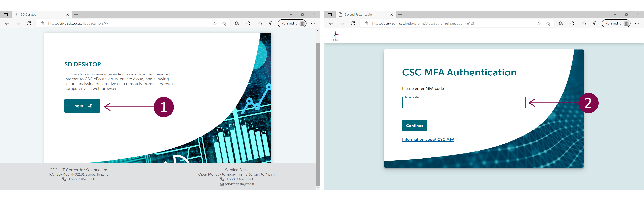Click the servicedesk@csc.fi email address

pos(239,184)
